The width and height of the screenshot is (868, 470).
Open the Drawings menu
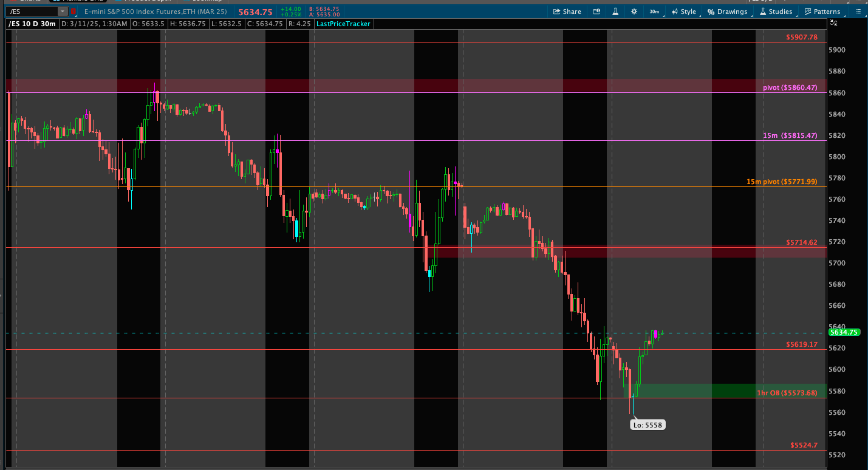pyautogui.click(x=728, y=12)
